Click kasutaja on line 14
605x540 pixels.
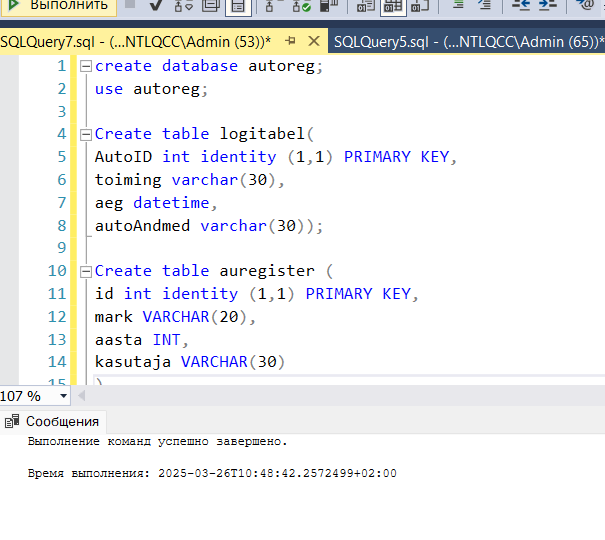pyautogui.click(x=133, y=362)
